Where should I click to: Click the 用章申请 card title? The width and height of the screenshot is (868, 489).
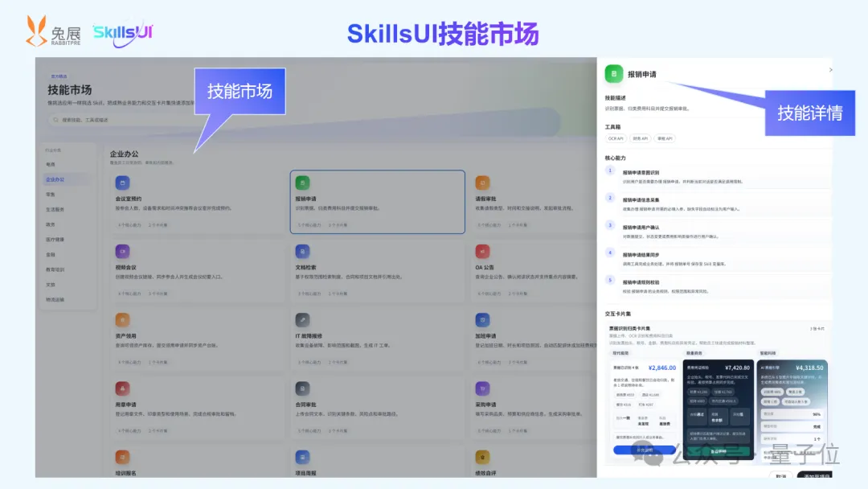[125, 405]
